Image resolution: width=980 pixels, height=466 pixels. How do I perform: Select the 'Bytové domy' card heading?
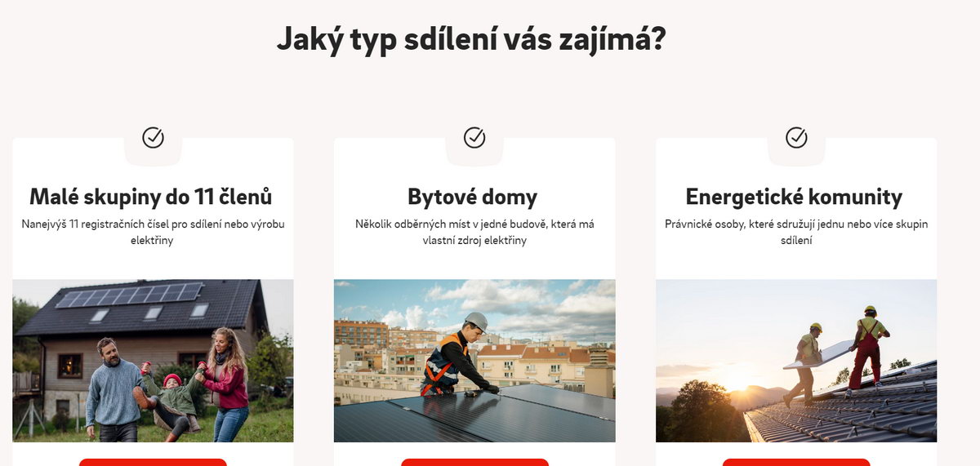pos(473,197)
